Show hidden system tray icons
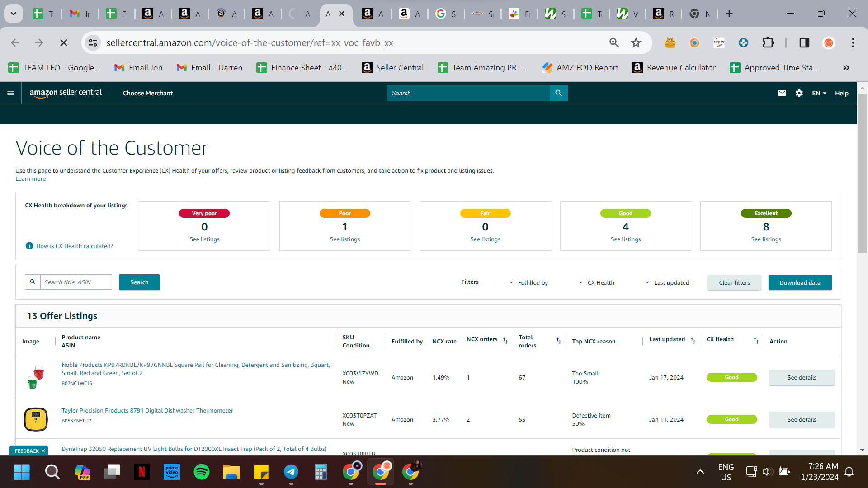The width and height of the screenshot is (868, 488). 700,472
